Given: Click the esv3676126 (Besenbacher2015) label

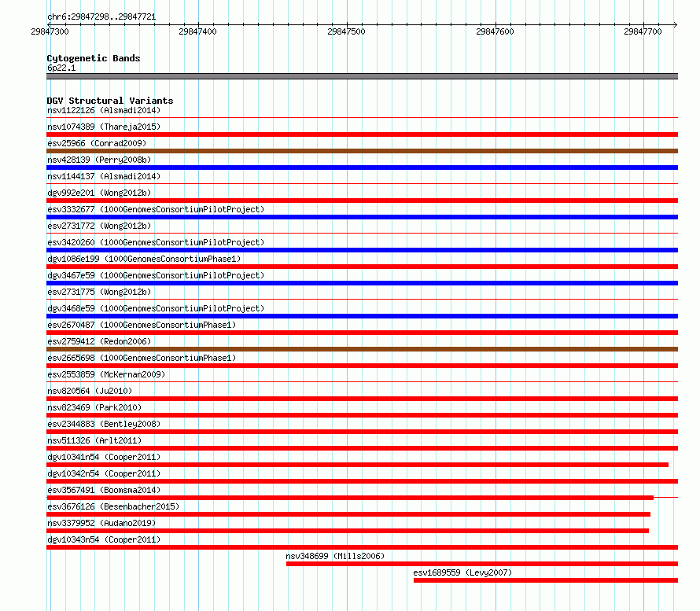Looking at the screenshot, I should [113, 506].
